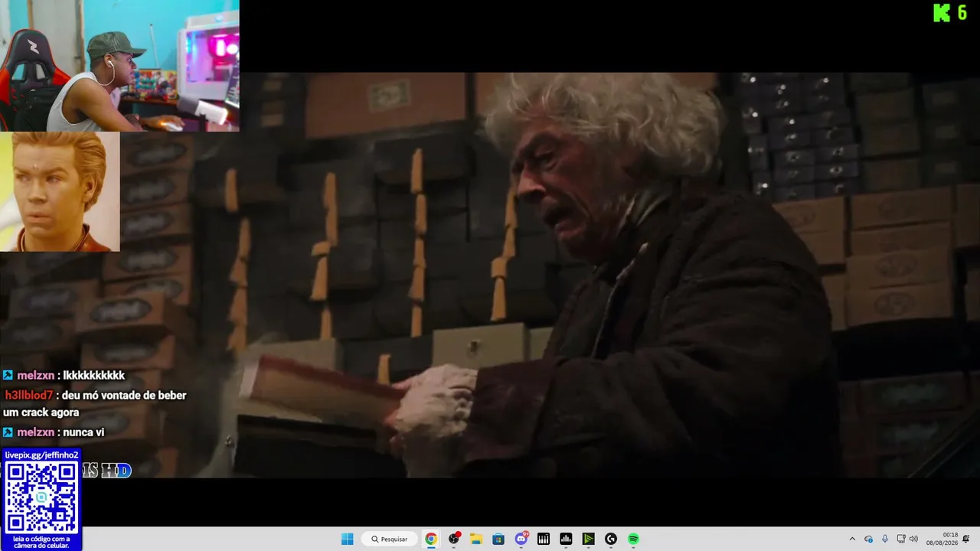This screenshot has width=980, height=551.
Task: Open Logitech G HUB from the taskbar
Action: [x=611, y=539]
